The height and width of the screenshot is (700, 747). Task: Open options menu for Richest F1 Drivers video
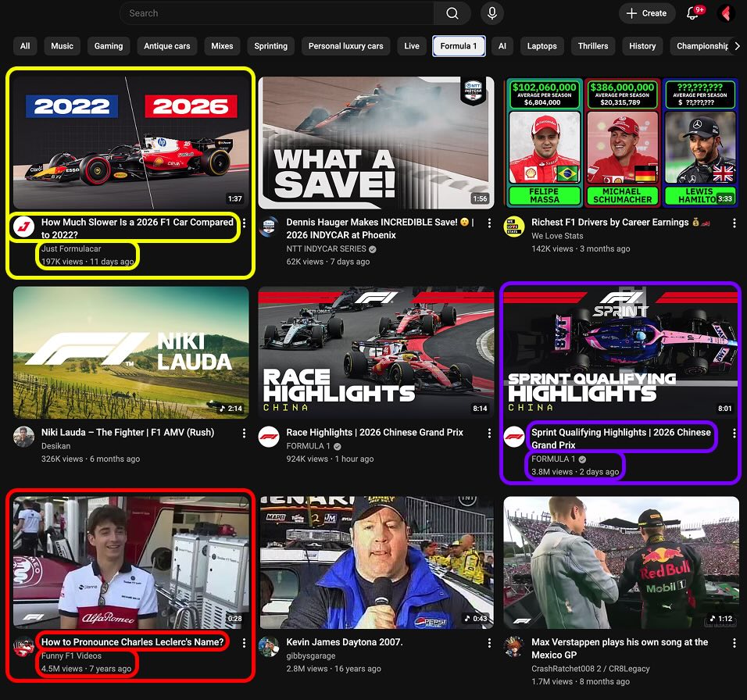(x=734, y=223)
